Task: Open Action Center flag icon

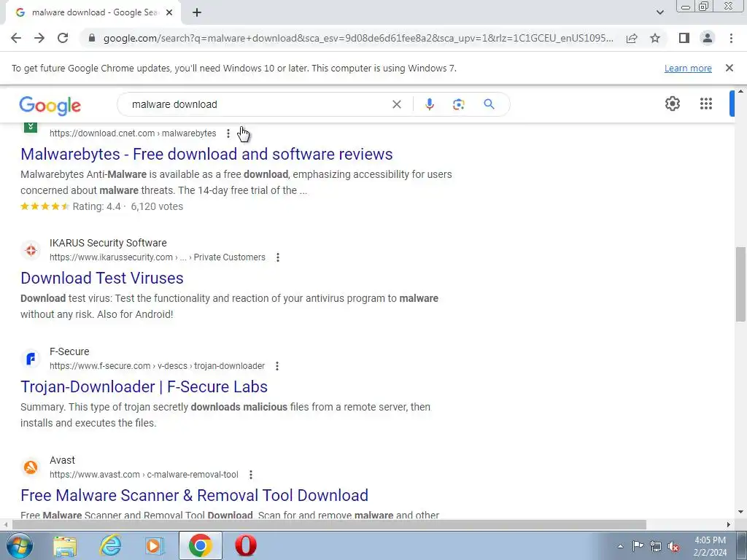Action: tap(638, 546)
